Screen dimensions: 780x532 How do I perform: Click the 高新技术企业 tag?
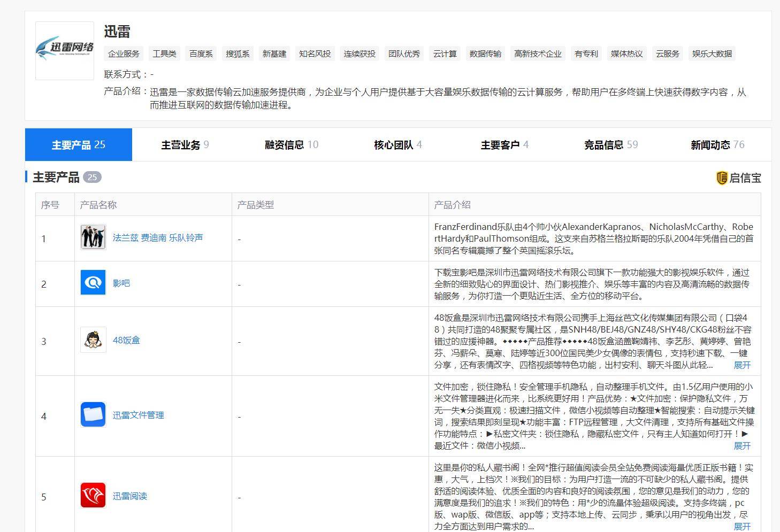tap(538, 53)
